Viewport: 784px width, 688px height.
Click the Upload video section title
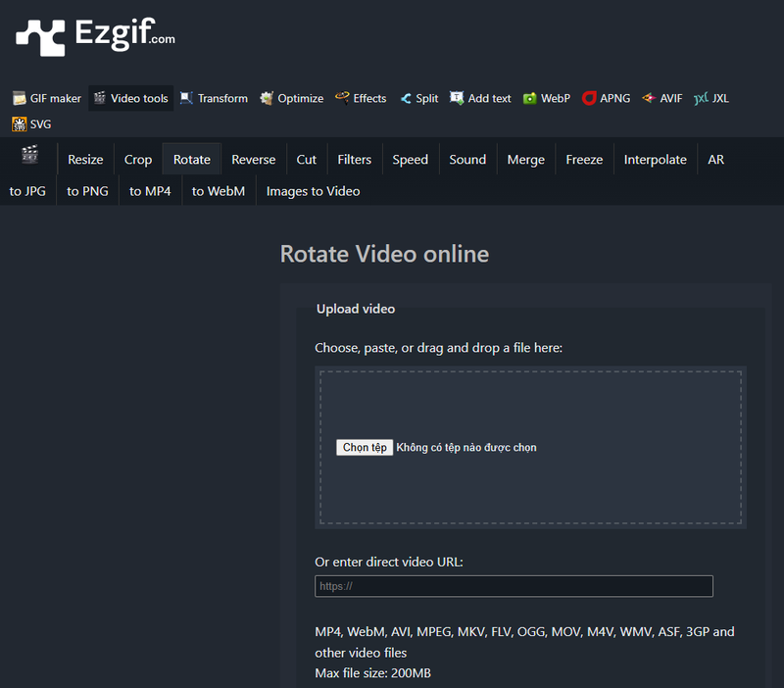(x=356, y=309)
